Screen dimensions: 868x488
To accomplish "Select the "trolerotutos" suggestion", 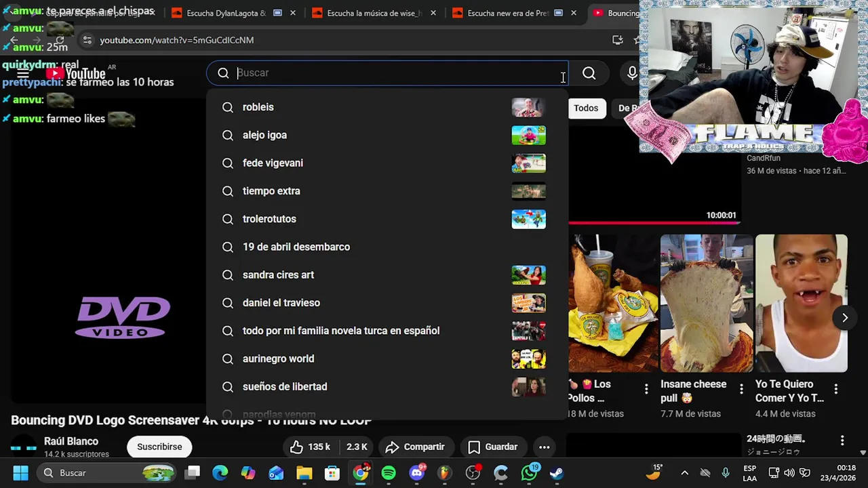I will pos(387,219).
